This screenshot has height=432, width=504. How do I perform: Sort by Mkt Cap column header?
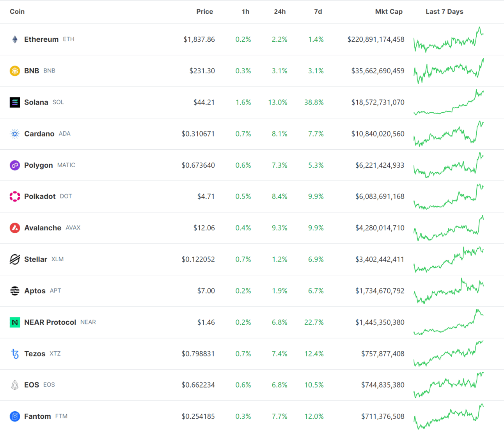pyautogui.click(x=389, y=12)
